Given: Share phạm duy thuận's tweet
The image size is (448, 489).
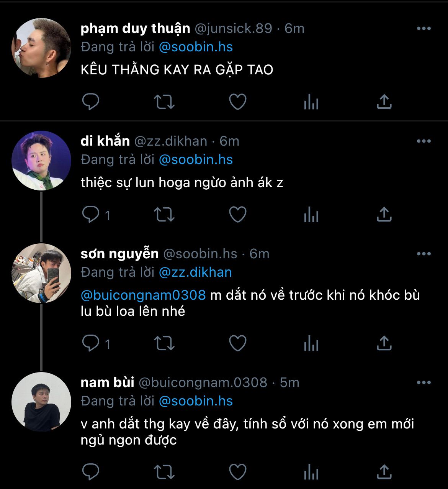Looking at the screenshot, I should point(384,102).
